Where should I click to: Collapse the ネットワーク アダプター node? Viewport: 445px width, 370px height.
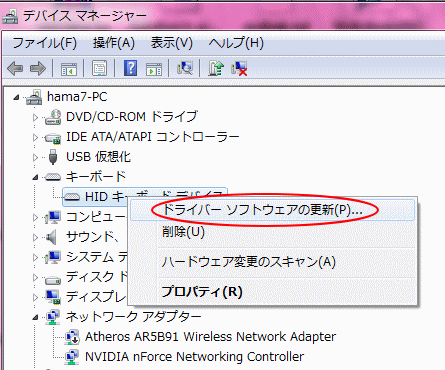(x=35, y=317)
